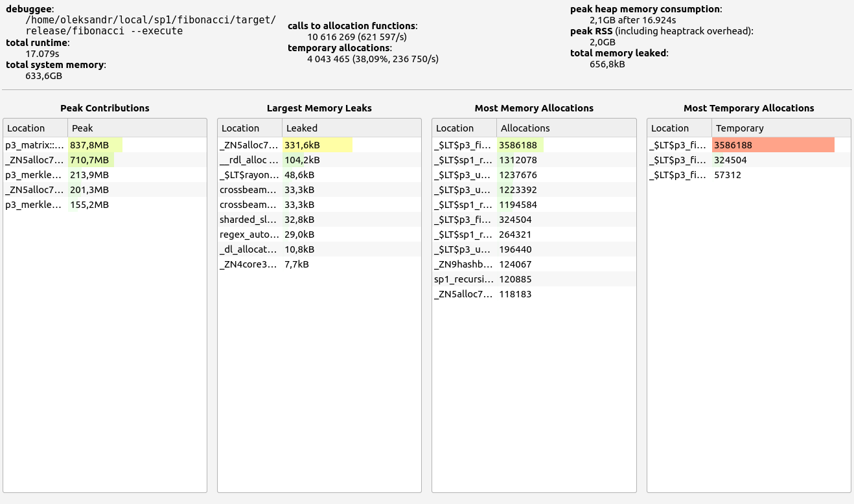
Task: Select the _dl_allocat leak row
Action: [249, 249]
